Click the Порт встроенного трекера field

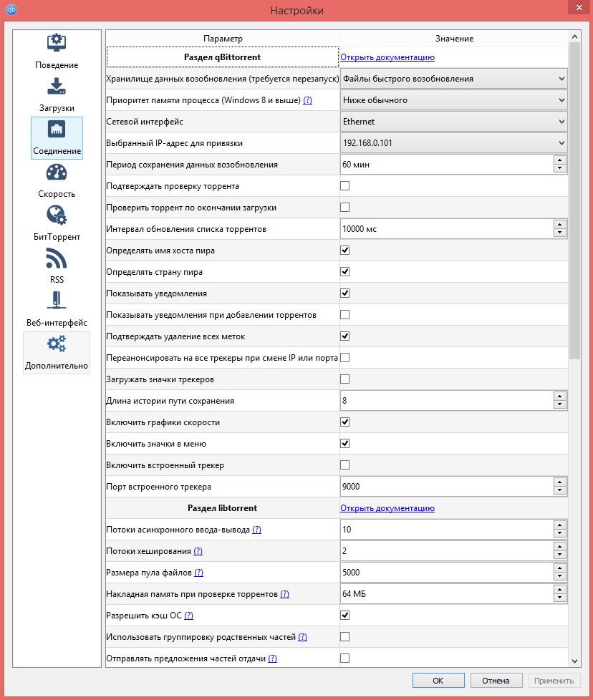[445, 487]
